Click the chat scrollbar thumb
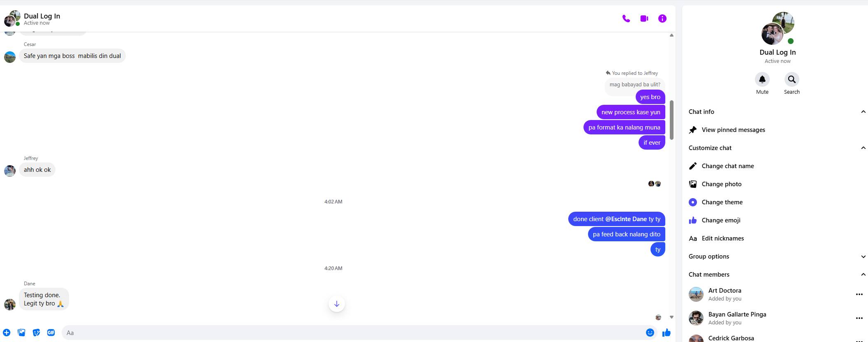Image resolution: width=868 pixels, height=342 pixels. (x=671, y=120)
